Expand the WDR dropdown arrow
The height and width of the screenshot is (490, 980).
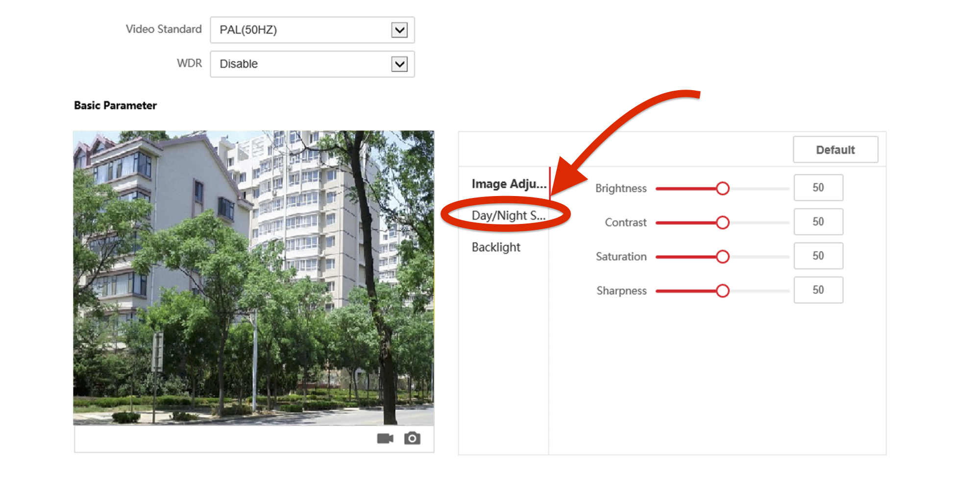coord(399,64)
